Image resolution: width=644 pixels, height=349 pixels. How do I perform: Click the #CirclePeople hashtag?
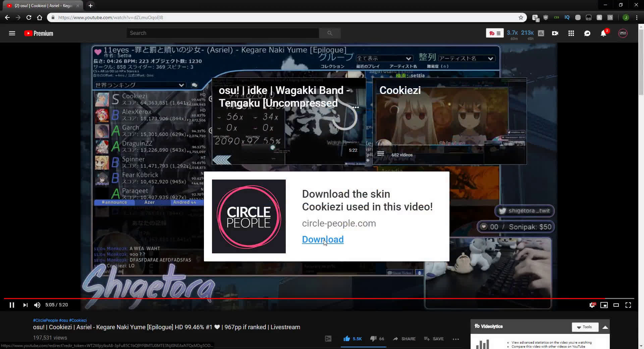(46, 320)
